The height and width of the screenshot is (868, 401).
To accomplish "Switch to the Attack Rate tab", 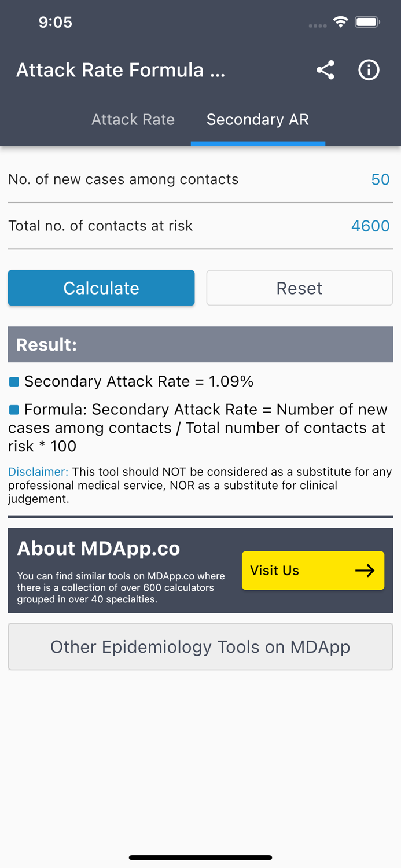I will (133, 120).
